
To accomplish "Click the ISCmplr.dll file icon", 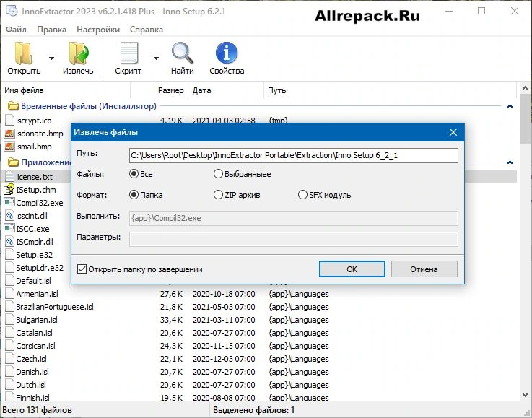I will [x=9, y=242].
